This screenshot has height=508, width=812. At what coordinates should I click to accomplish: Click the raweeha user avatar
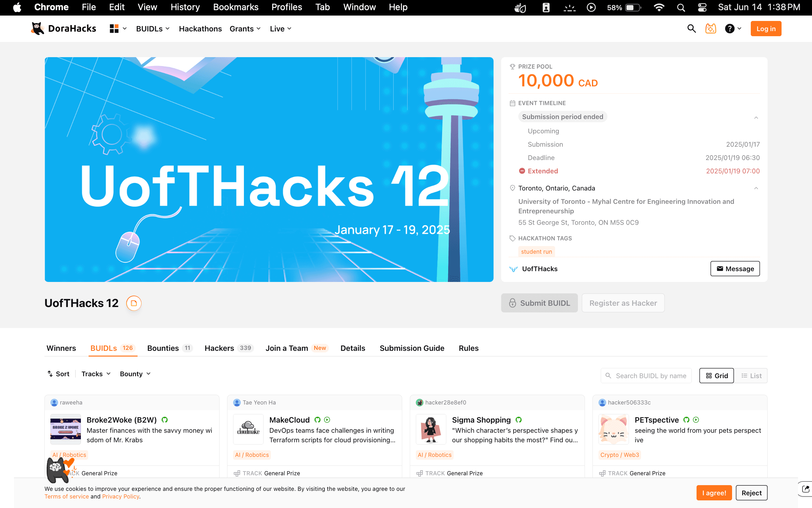(54, 403)
